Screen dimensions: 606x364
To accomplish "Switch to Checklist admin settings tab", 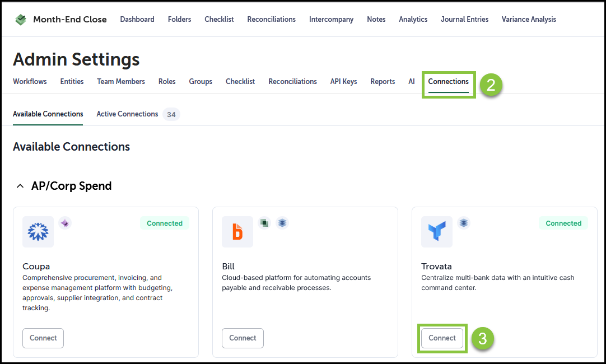I will (240, 82).
